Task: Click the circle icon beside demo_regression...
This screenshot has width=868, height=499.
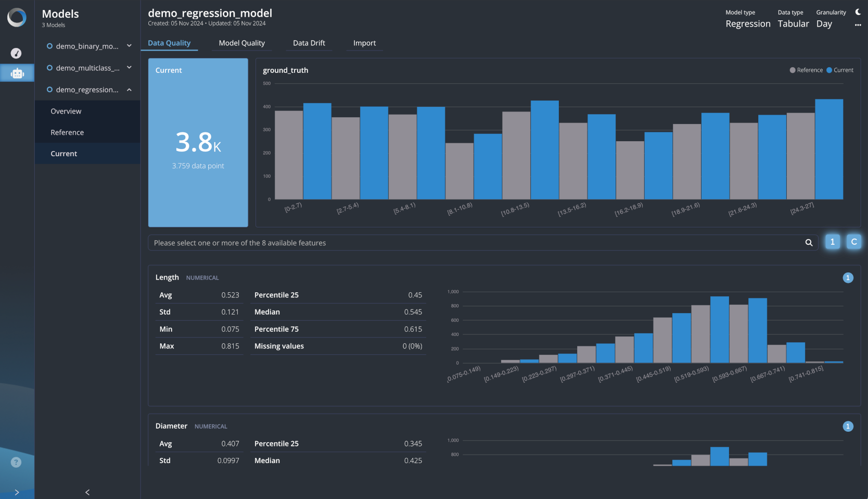Action: (x=49, y=90)
